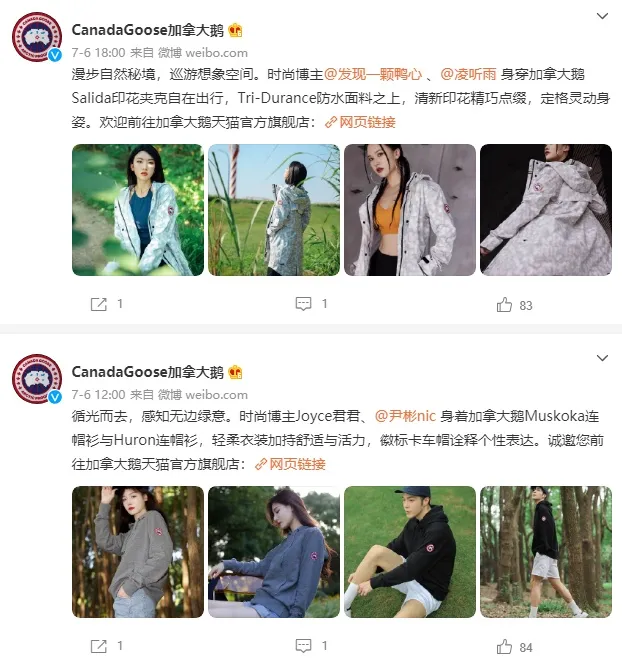Open comments on the Salida jacket post

pyautogui.click(x=303, y=304)
